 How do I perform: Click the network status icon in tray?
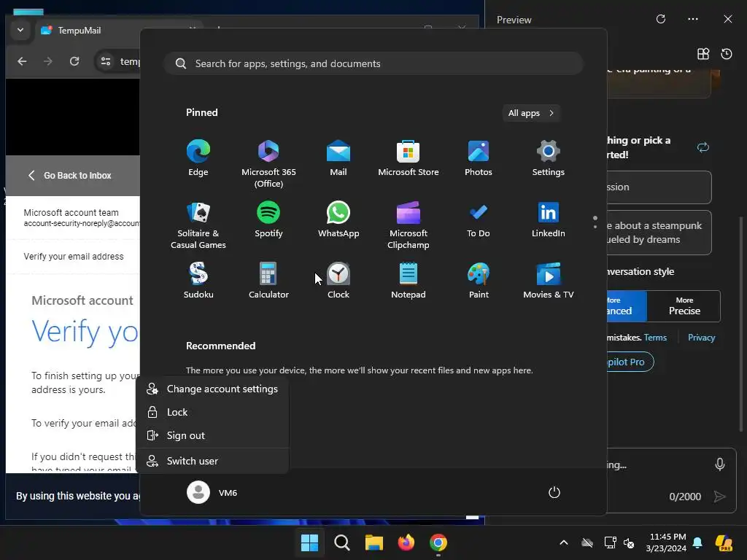[610, 542]
